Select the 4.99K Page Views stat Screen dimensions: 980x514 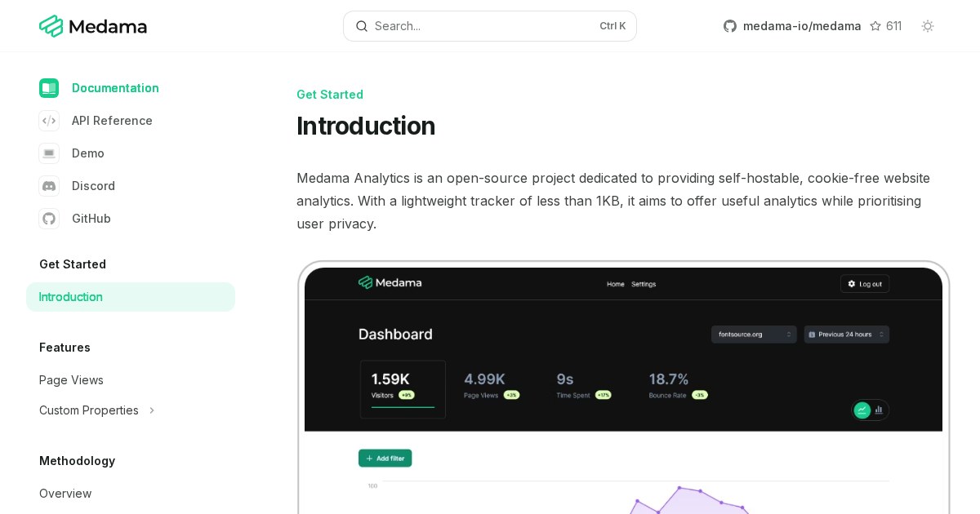pos(492,385)
